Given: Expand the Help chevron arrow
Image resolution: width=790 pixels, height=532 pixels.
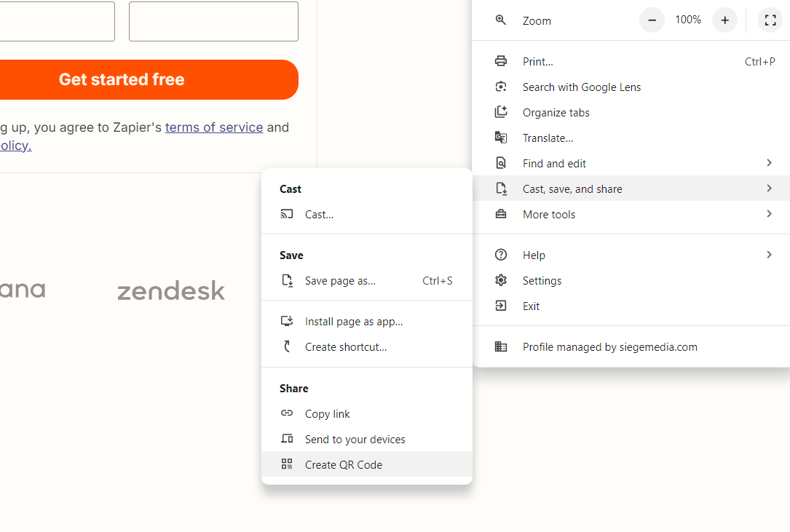Looking at the screenshot, I should click(769, 255).
